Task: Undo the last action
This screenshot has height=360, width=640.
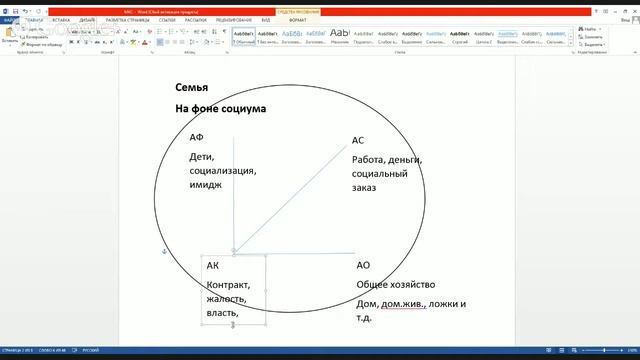Action: pos(25,11)
